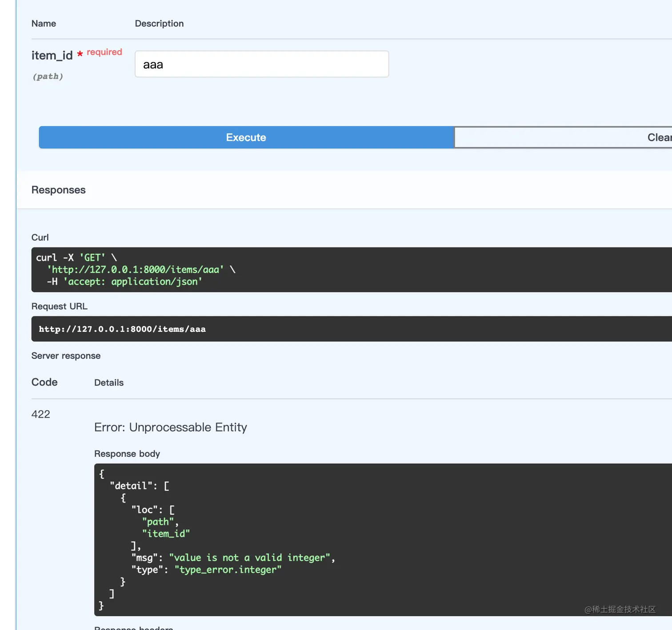672x630 pixels.
Task: Click the "path" string in response body
Action: 158,522
